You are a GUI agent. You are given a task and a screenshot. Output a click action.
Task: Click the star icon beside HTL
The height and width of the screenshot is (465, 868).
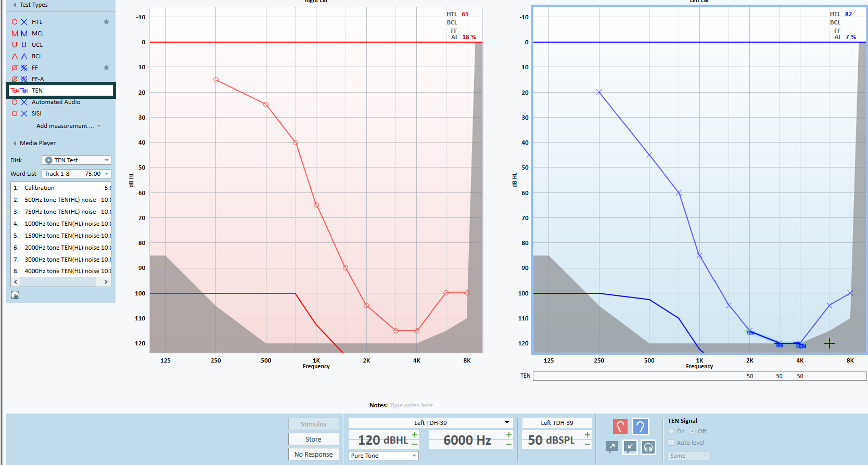click(x=106, y=22)
